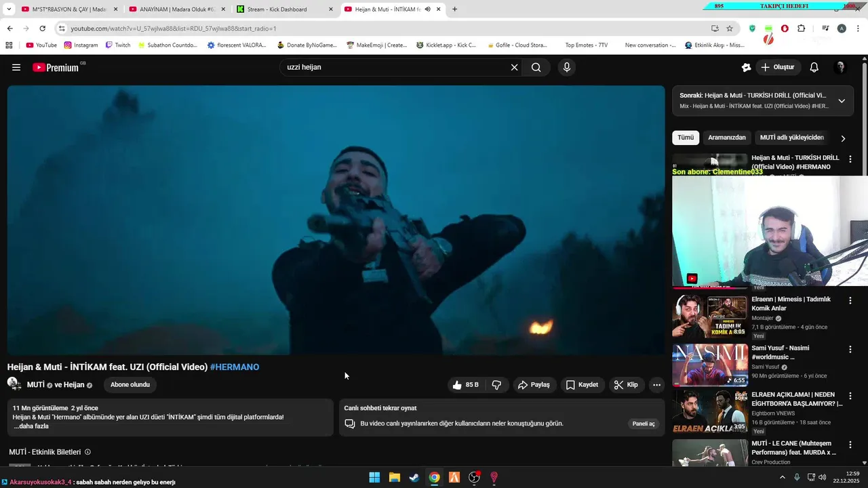868x488 pixels.
Task: Bookmark this page with the star icon
Action: pos(730,28)
